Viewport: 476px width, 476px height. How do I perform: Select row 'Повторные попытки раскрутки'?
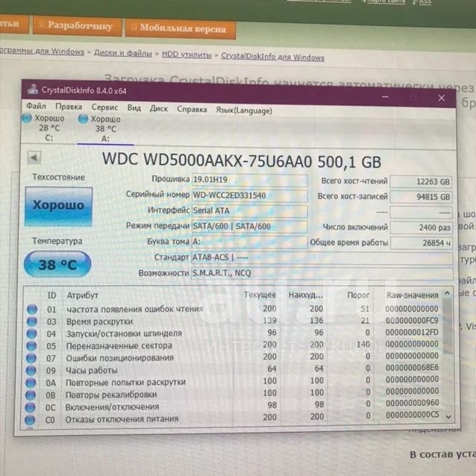pos(234,382)
